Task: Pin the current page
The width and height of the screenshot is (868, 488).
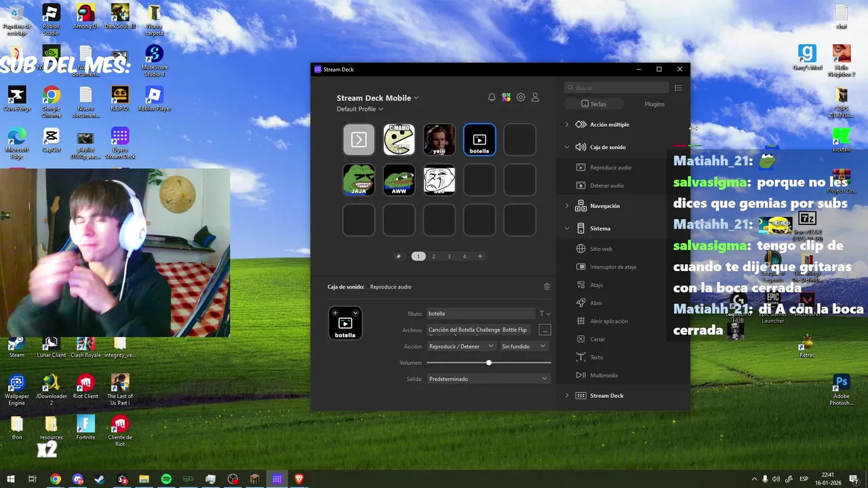Action: tap(399, 256)
